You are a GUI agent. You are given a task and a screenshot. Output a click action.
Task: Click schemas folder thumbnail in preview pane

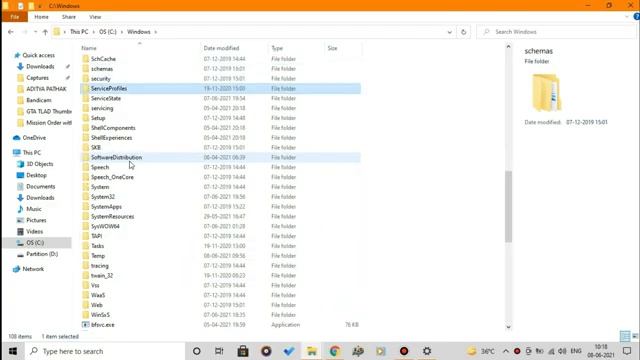point(546,92)
